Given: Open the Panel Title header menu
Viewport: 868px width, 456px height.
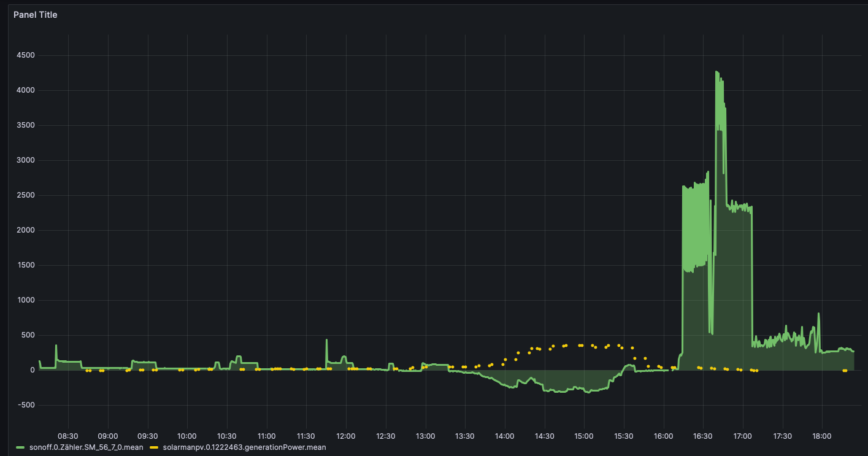Looking at the screenshot, I should 36,15.
